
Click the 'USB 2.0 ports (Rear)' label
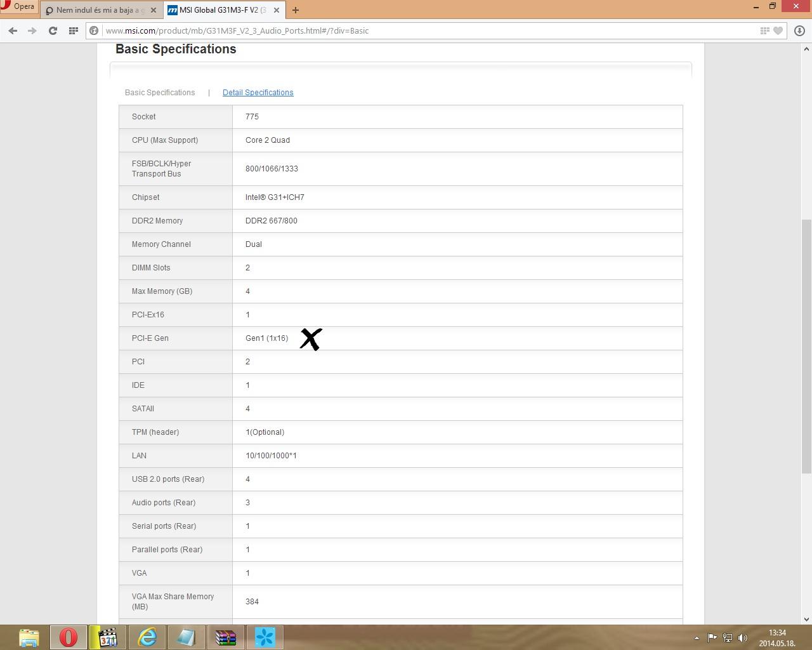click(168, 479)
